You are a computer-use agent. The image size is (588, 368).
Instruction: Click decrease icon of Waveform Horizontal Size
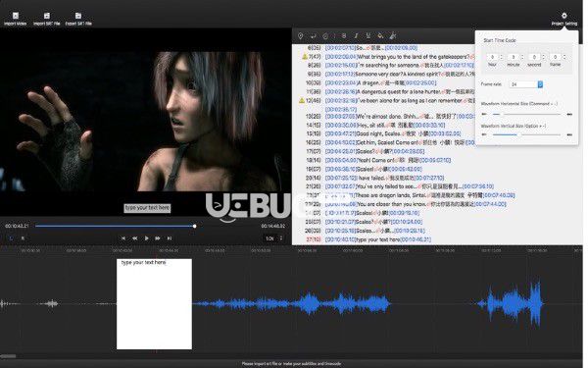(x=484, y=114)
